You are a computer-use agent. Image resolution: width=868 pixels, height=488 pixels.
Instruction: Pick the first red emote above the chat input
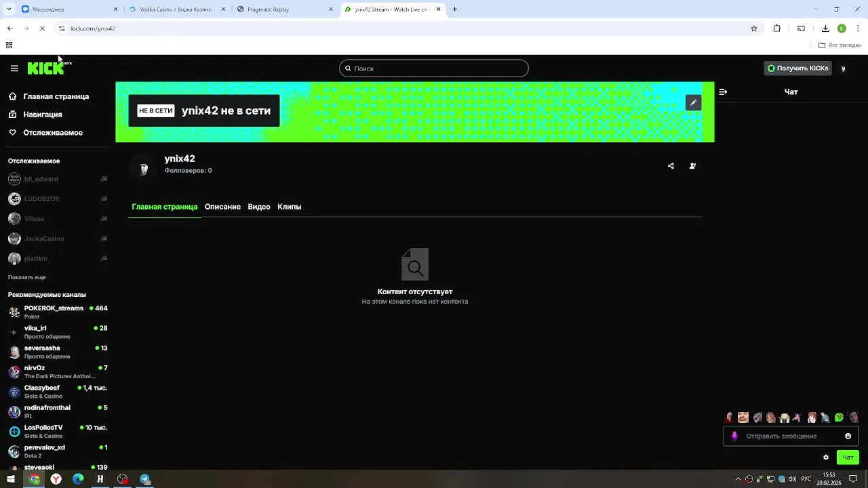click(x=729, y=418)
